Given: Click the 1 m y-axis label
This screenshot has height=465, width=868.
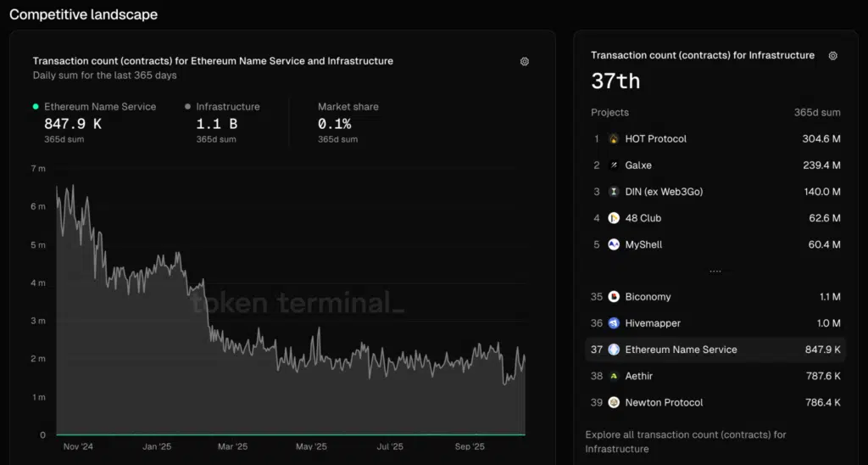Looking at the screenshot, I should (38, 397).
